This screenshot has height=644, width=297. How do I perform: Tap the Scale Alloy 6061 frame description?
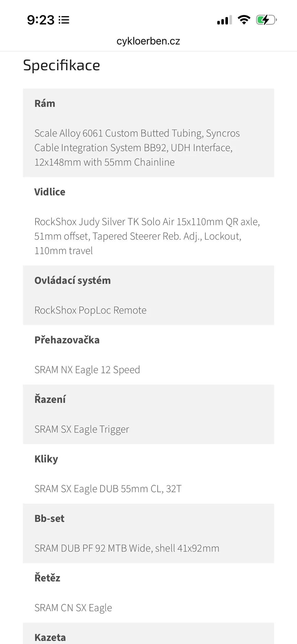coord(137,147)
